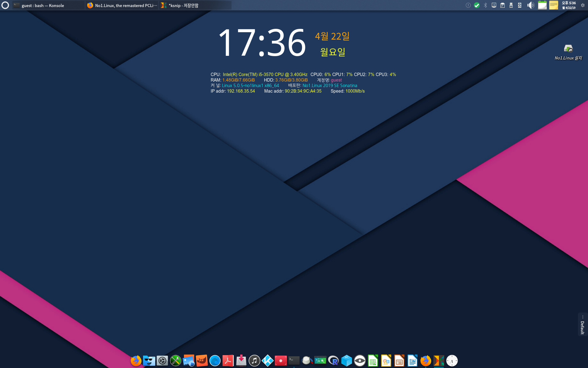Switch to the Konsole bash window
The width and height of the screenshot is (588, 368).
[x=48, y=5]
